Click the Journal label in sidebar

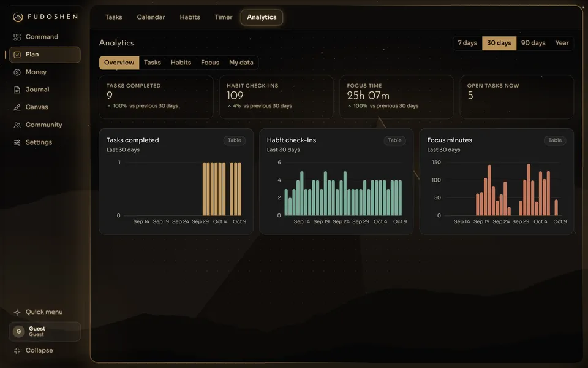pos(37,90)
